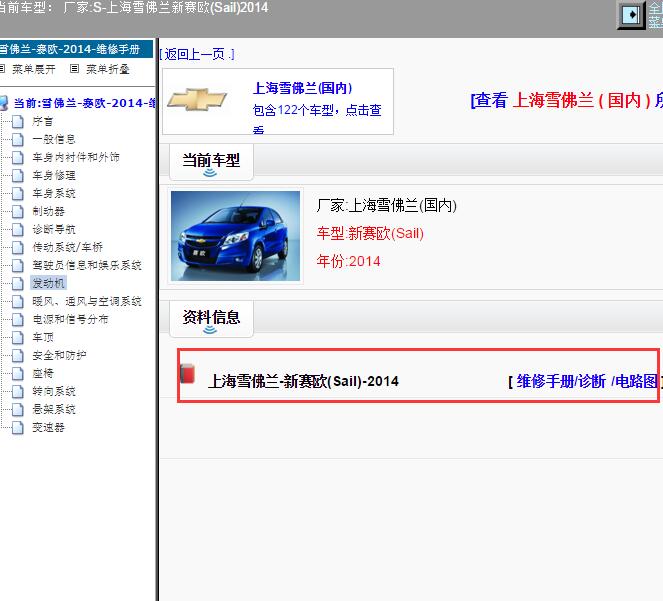Click 查看 上海雪佛兰(国内) all models link
Image resolution: width=663 pixels, height=601 pixels.
tap(567, 101)
